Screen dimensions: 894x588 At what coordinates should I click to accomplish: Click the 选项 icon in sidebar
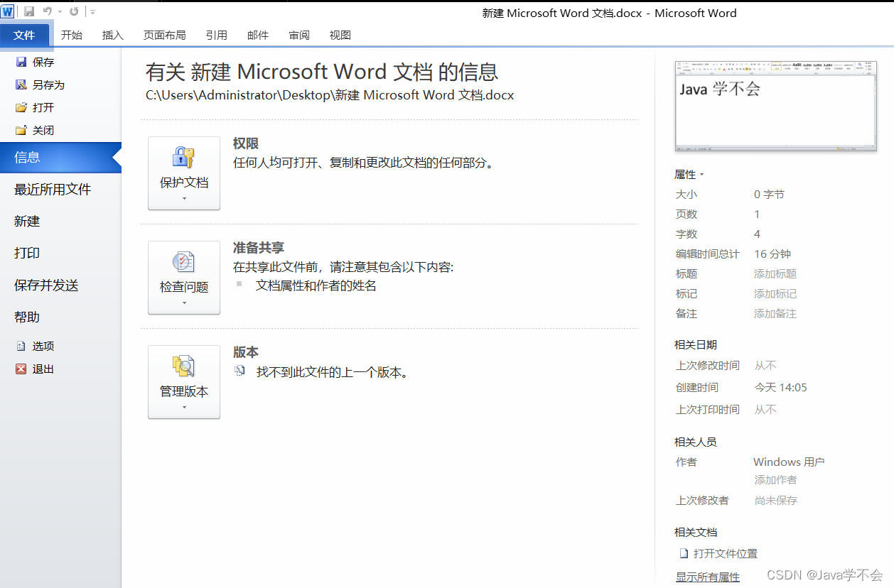pyautogui.click(x=21, y=346)
